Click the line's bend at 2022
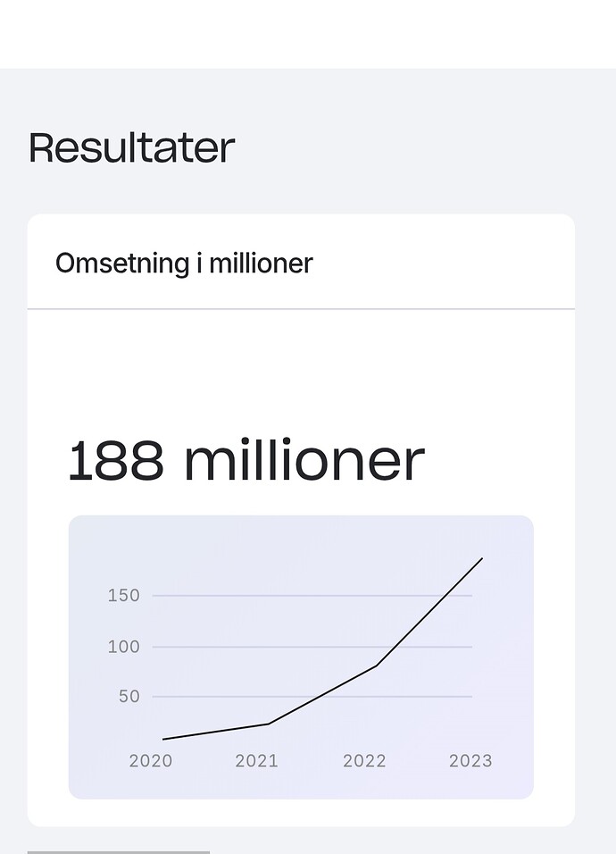 click(x=376, y=665)
